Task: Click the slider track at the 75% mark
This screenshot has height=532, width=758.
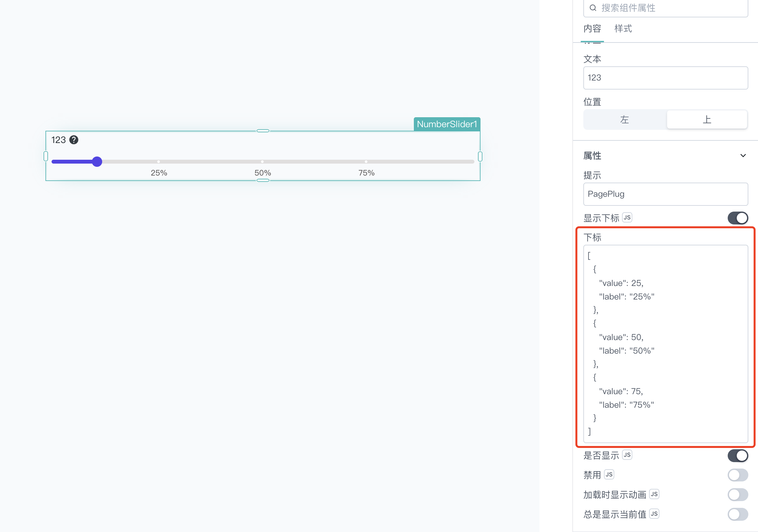Action: [366, 162]
